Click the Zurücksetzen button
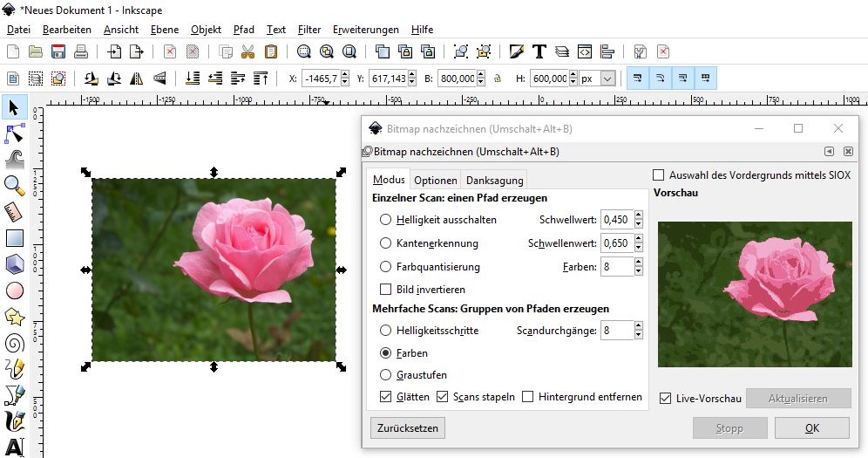This screenshot has width=868, height=458. click(407, 427)
